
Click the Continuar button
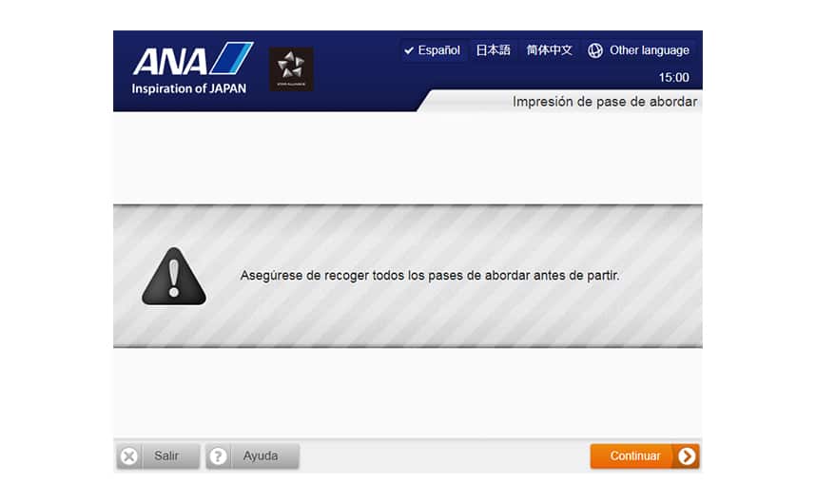645,456
